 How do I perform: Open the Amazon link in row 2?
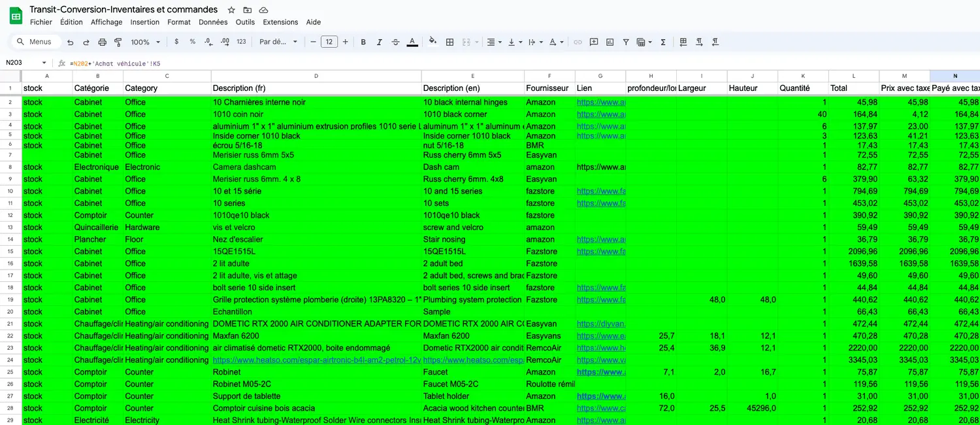click(600, 103)
